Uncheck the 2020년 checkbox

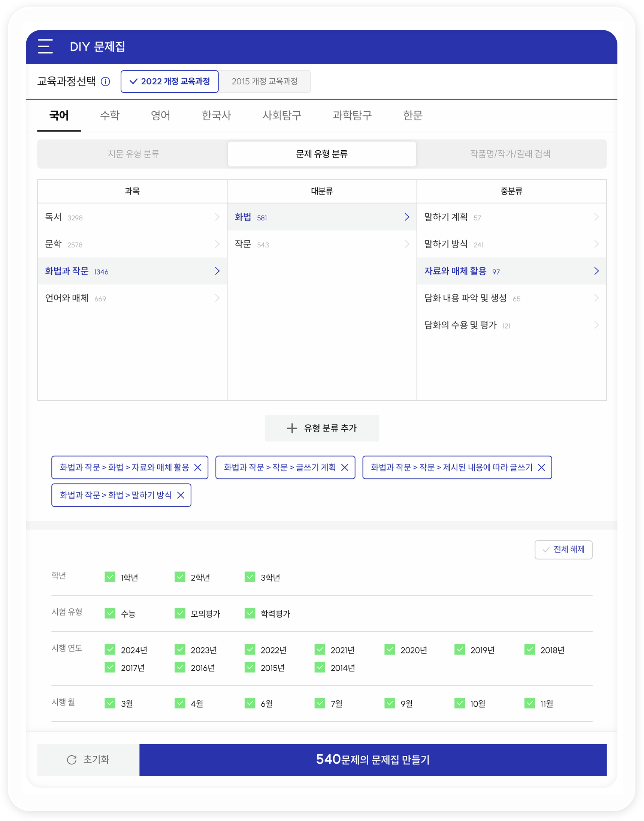click(390, 649)
